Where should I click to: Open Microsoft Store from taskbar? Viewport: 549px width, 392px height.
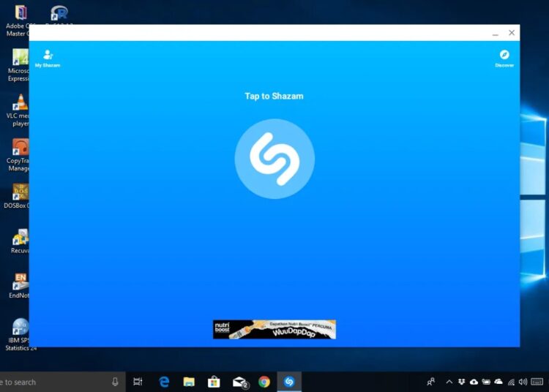(x=214, y=382)
